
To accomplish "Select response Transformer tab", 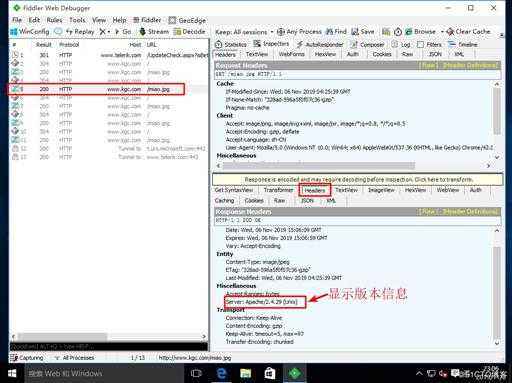I will pos(278,190).
